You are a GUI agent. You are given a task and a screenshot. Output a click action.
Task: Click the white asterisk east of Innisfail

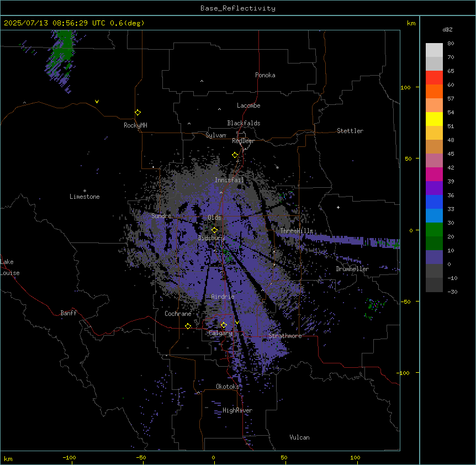(277, 167)
